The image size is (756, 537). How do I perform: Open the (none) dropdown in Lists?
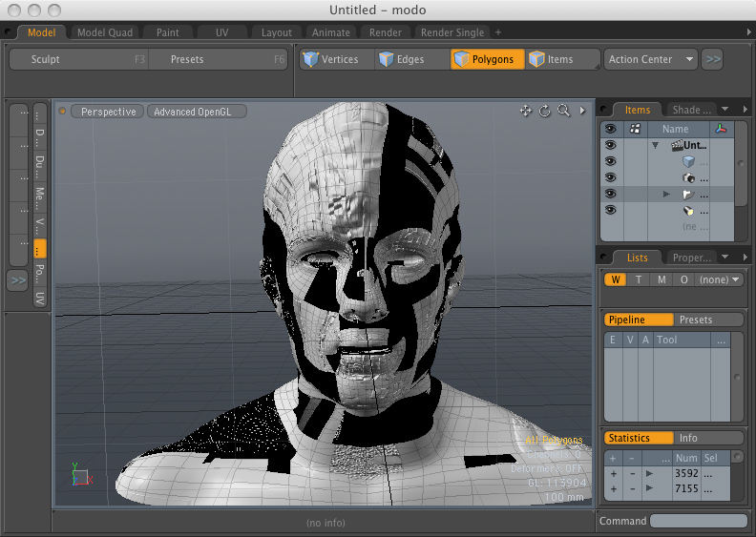tap(719, 279)
